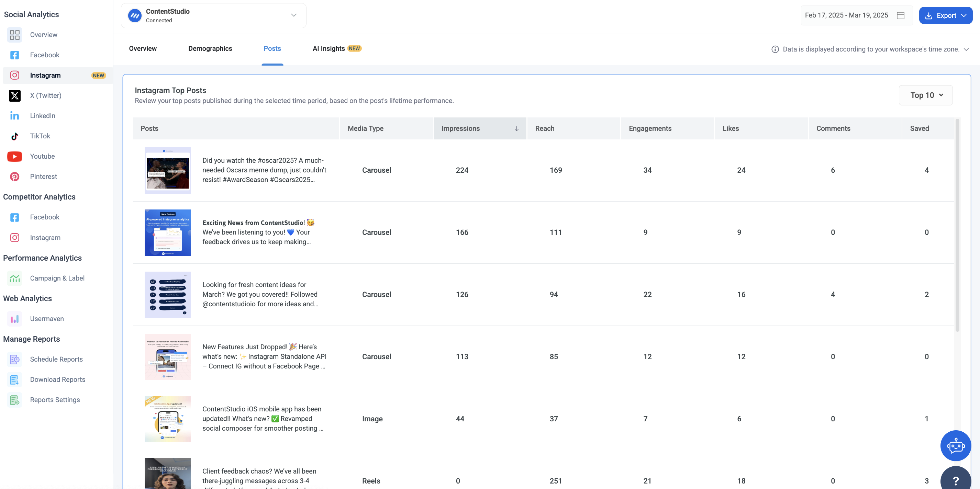Click the Download Reports icon
Image resolution: width=980 pixels, height=489 pixels.
pos(14,379)
